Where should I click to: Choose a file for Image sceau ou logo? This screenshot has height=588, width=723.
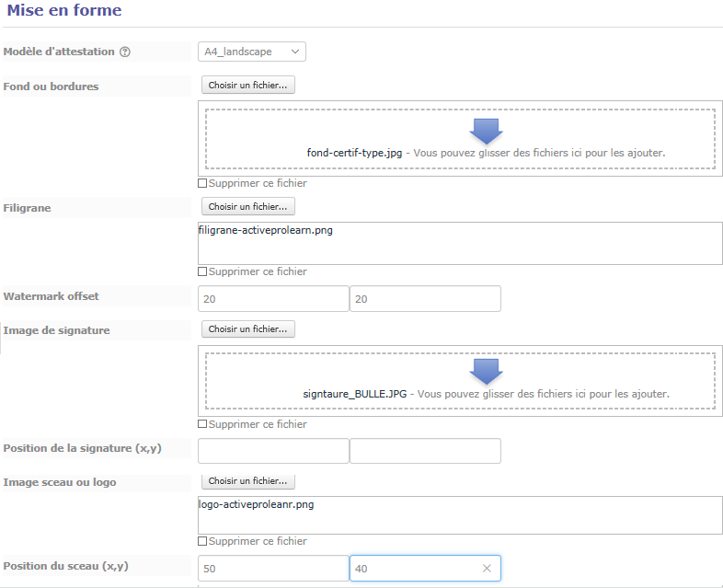coord(248,481)
